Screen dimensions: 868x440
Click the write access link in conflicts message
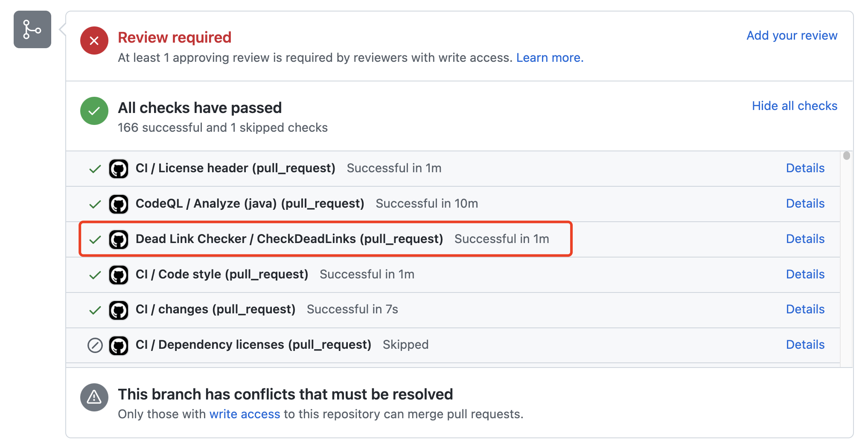pyautogui.click(x=245, y=414)
